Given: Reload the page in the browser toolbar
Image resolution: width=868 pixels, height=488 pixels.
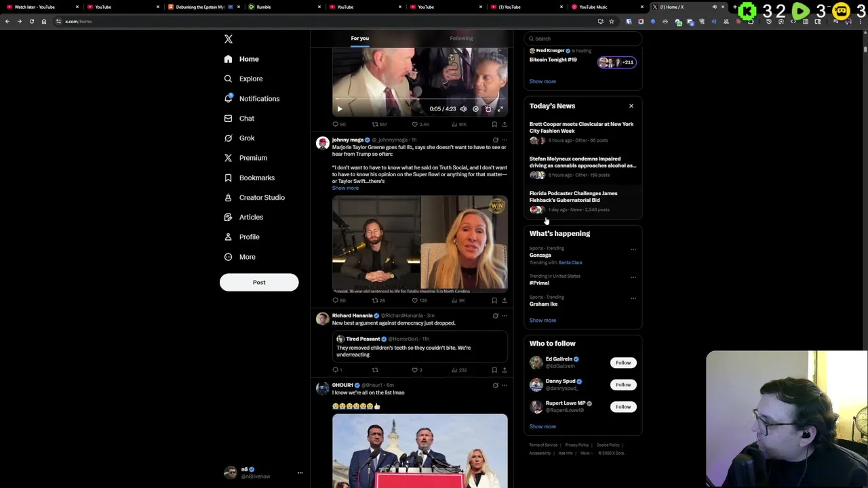Looking at the screenshot, I should pyautogui.click(x=31, y=21).
